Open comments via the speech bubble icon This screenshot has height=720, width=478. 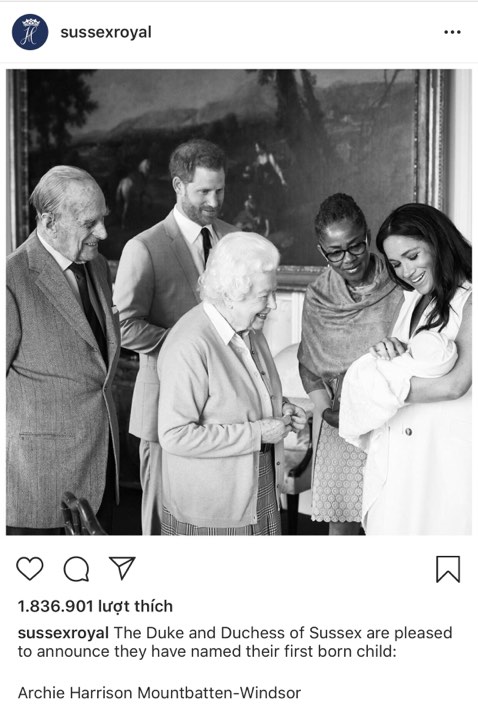coord(76,569)
